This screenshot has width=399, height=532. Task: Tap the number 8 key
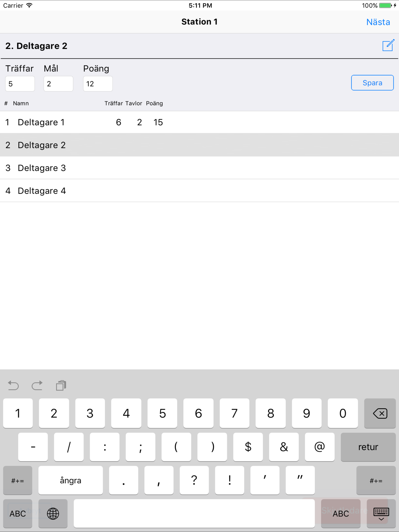pyautogui.click(x=270, y=413)
